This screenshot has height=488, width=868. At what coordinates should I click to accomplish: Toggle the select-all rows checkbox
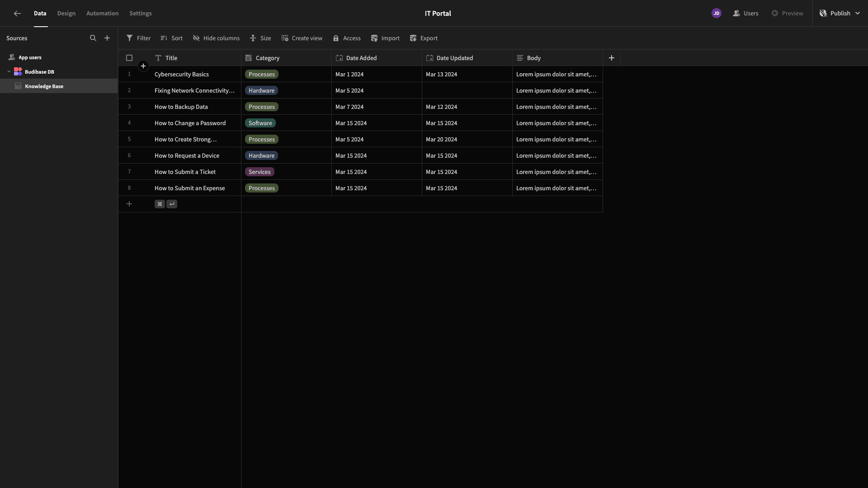pos(129,57)
